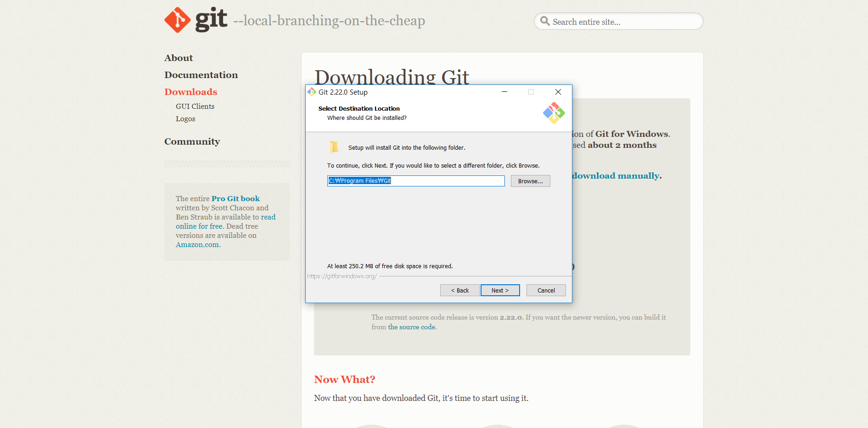868x428 pixels.
Task: Click the Git logo in the site header
Action: pyautogui.click(x=196, y=20)
